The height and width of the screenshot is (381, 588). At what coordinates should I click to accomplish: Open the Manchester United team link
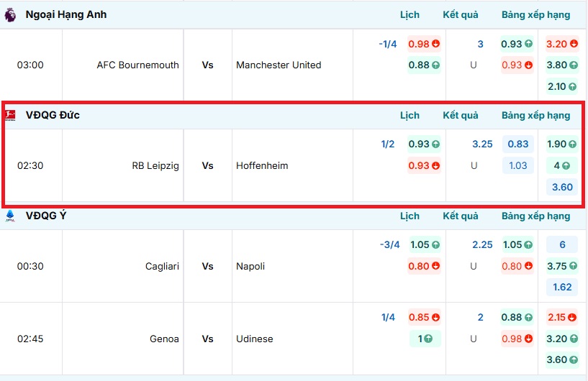pos(279,65)
